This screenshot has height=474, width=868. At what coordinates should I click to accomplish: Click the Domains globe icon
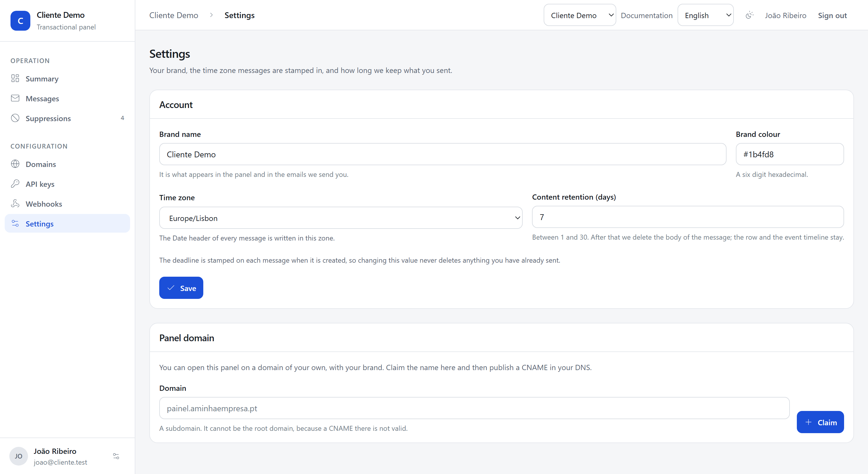(x=15, y=164)
